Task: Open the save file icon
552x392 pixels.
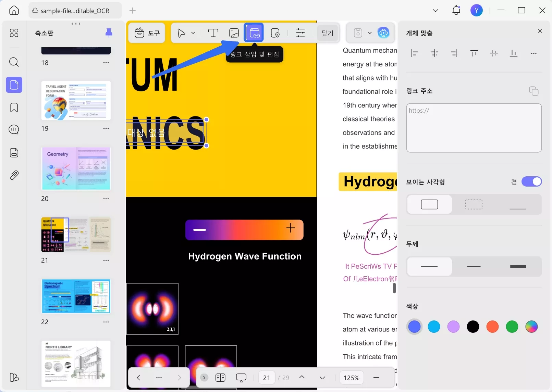Action: pyautogui.click(x=358, y=33)
